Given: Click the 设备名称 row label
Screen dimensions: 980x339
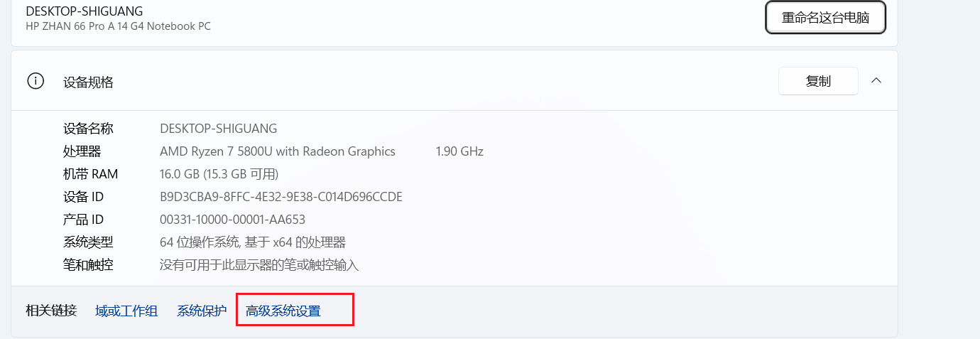Looking at the screenshot, I should tap(88, 129).
